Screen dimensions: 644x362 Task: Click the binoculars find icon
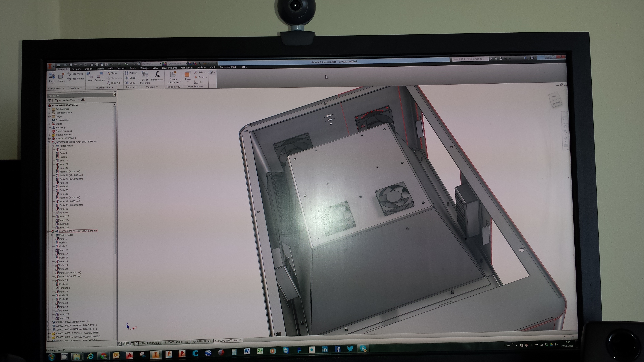tap(83, 100)
